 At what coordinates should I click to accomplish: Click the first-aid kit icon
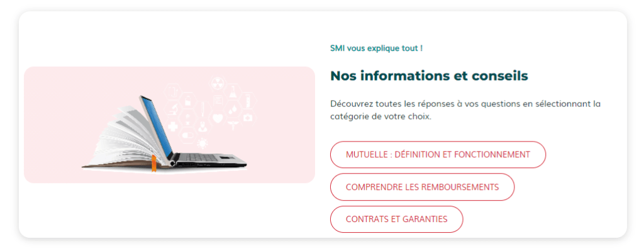pos(248,118)
